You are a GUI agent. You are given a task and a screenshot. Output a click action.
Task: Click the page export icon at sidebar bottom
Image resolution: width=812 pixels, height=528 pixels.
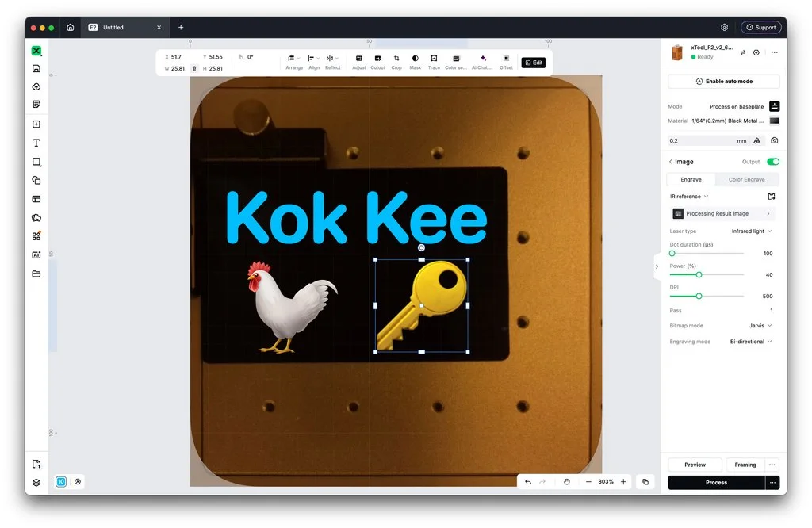[36, 464]
